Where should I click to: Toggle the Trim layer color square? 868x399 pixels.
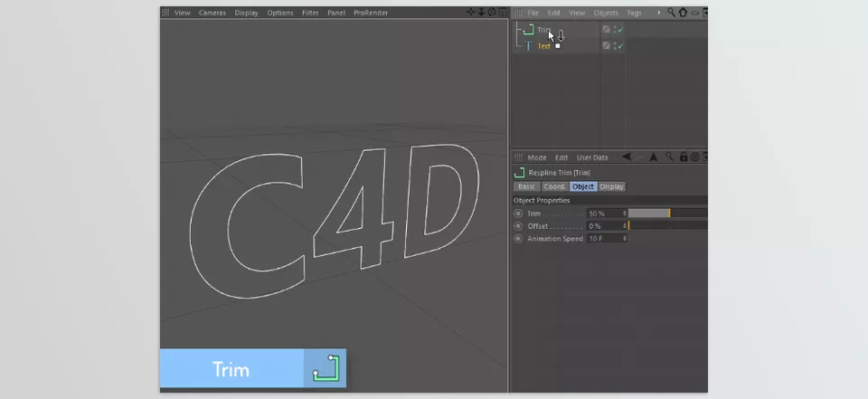tap(606, 29)
